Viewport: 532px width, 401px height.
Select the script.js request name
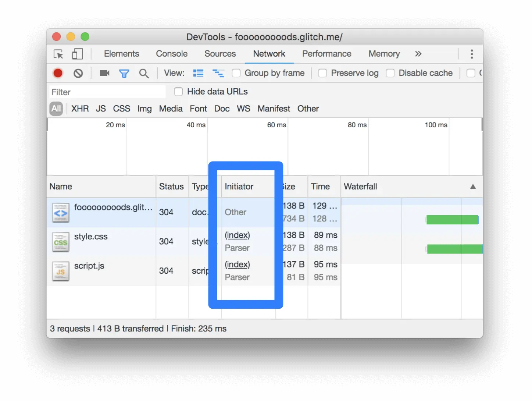coord(89,266)
